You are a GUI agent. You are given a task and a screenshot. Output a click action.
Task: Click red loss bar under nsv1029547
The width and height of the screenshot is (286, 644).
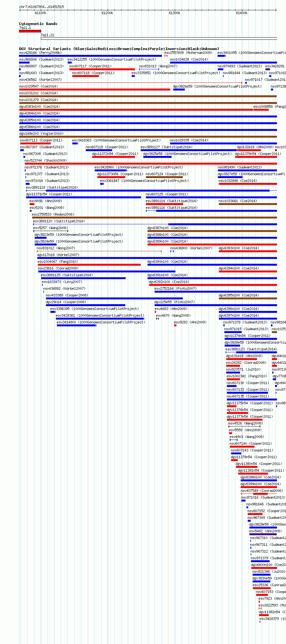coord(95,90)
